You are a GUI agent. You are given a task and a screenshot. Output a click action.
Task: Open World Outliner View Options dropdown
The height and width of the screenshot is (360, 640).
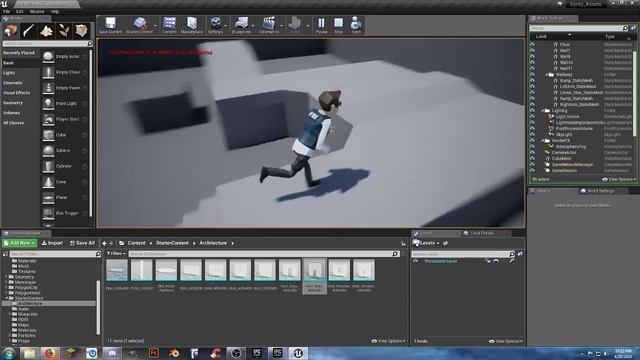click(x=619, y=179)
